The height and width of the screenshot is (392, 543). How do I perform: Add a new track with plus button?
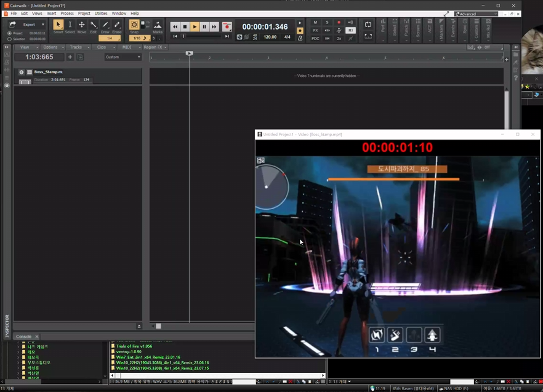click(70, 57)
